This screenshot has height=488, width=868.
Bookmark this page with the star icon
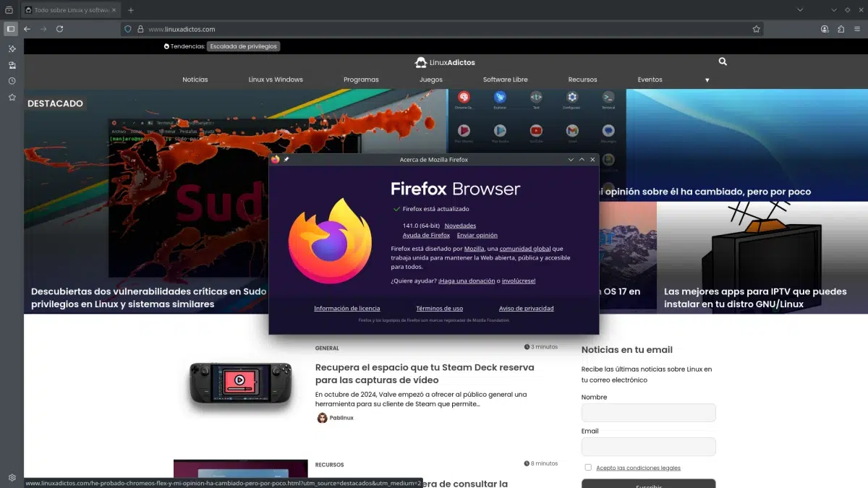[757, 29]
